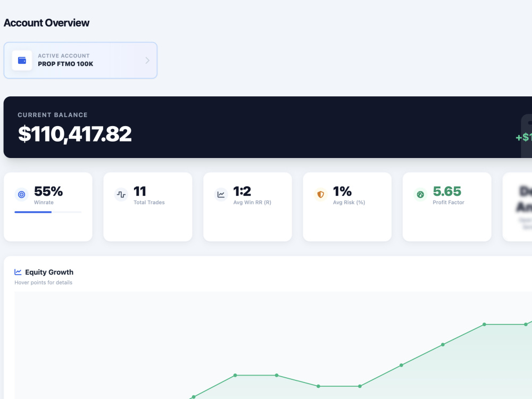Click the Equity Growth line chart icon
Image resolution: width=532 pixels, height=399 pixels.
(18, 272)
